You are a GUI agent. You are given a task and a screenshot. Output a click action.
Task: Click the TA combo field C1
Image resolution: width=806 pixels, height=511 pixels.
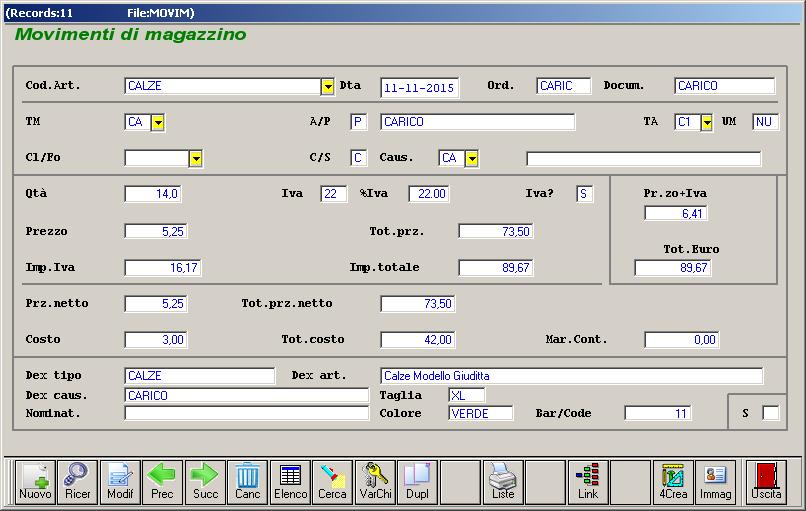coord(687,122)
